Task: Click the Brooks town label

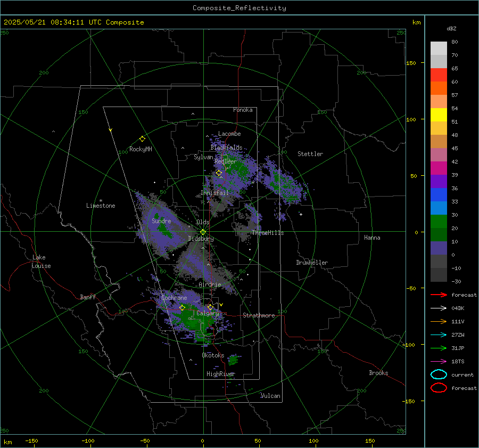Action: tap(378, 373)
